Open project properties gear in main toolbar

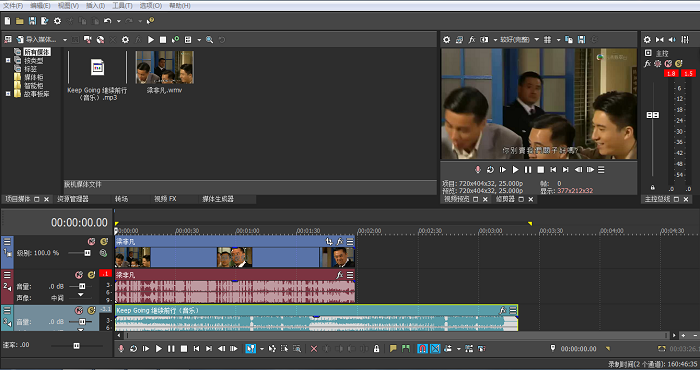[58, 21]
